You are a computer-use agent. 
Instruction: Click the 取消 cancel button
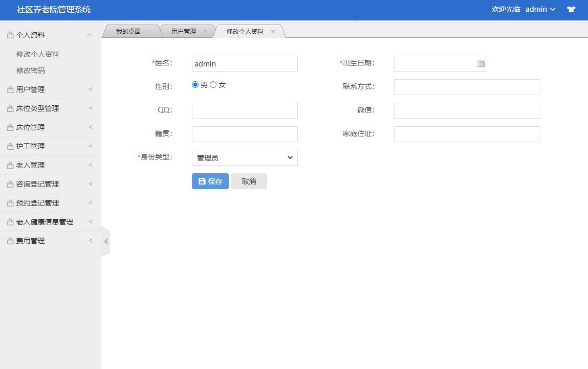tap(249, 181)
